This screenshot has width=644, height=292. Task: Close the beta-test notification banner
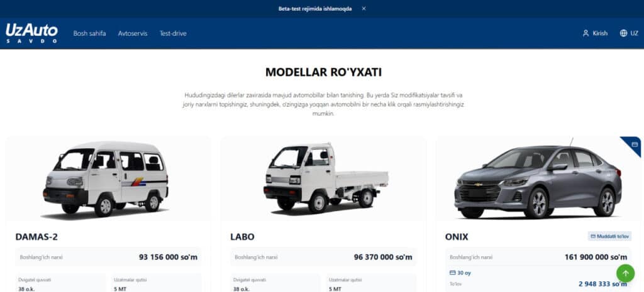pos(364,9)
